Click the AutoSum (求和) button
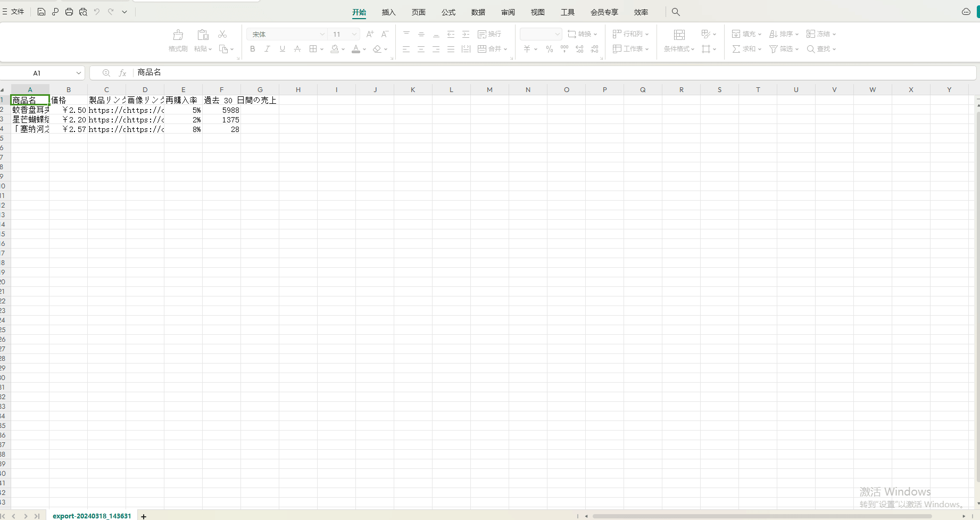 (x=746, y=49)
